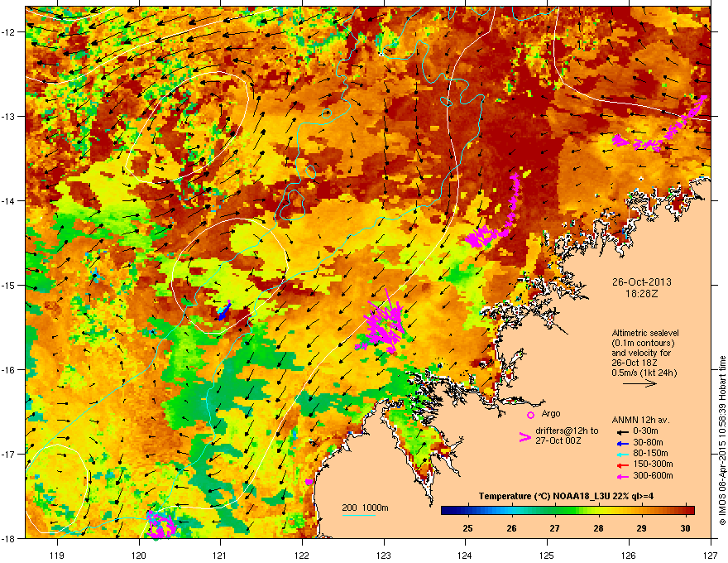Click the latitude axis label -18
728x563 pixels.
pos(10,538)
